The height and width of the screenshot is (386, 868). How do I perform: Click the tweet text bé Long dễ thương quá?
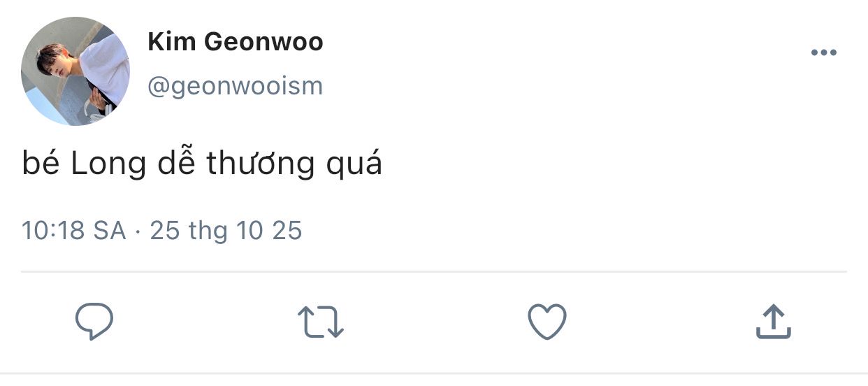(202, 163)
